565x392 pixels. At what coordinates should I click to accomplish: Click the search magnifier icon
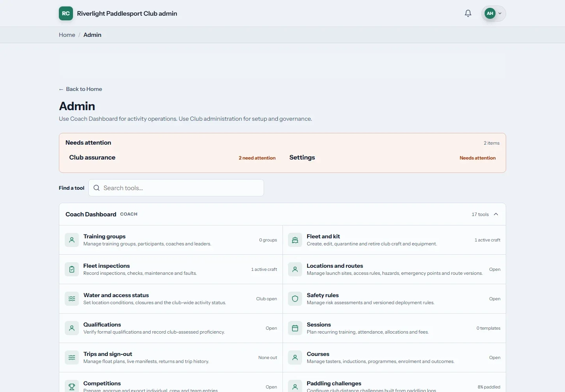[x=97, y=188]
